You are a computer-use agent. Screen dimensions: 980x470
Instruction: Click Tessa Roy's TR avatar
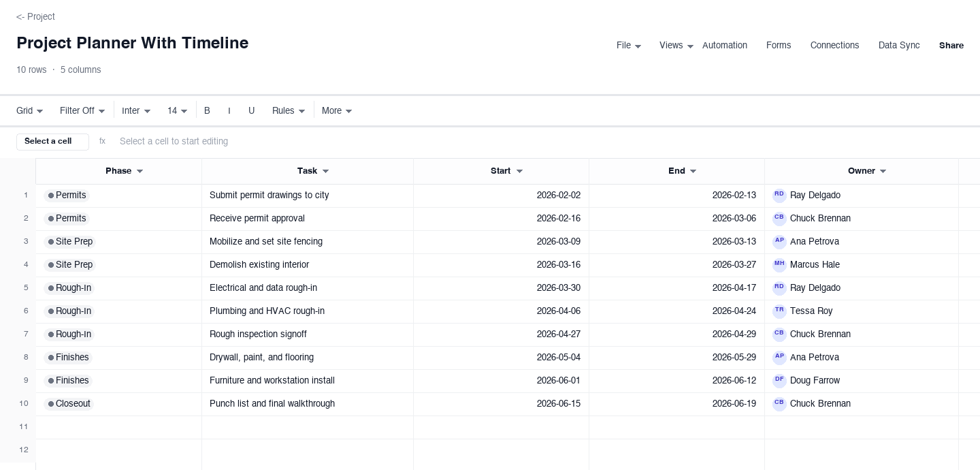point(779,311)
